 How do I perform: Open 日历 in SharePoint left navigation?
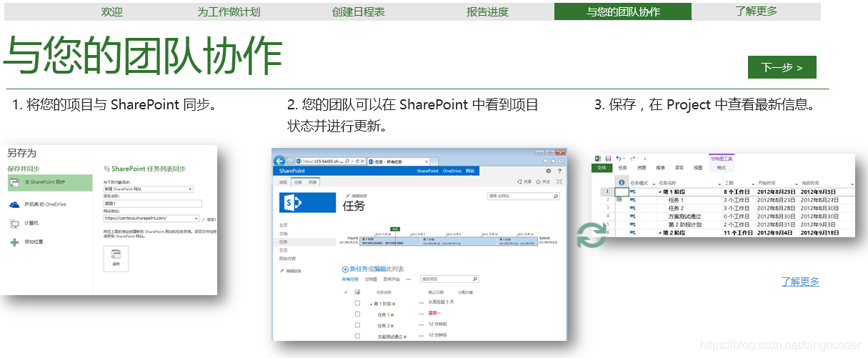284,250
